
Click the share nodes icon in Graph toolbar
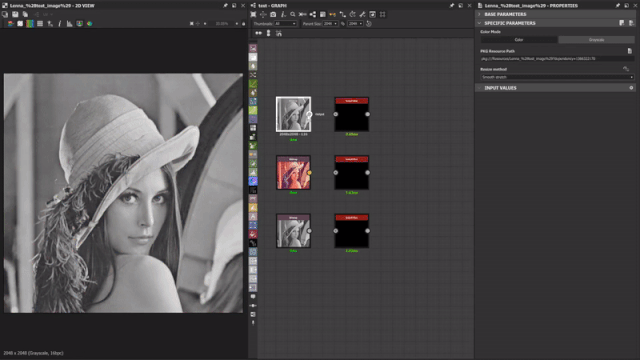(x=313, y=14)
